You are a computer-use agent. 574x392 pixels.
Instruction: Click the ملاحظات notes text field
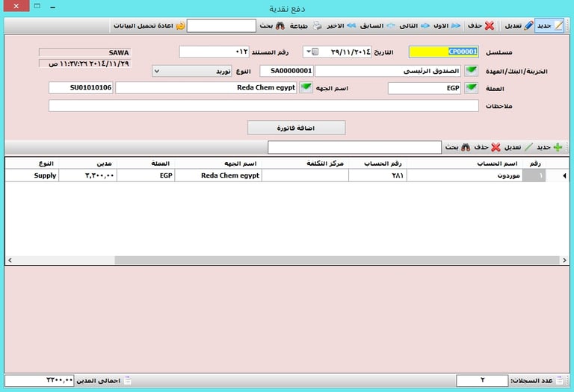point(264,106)
